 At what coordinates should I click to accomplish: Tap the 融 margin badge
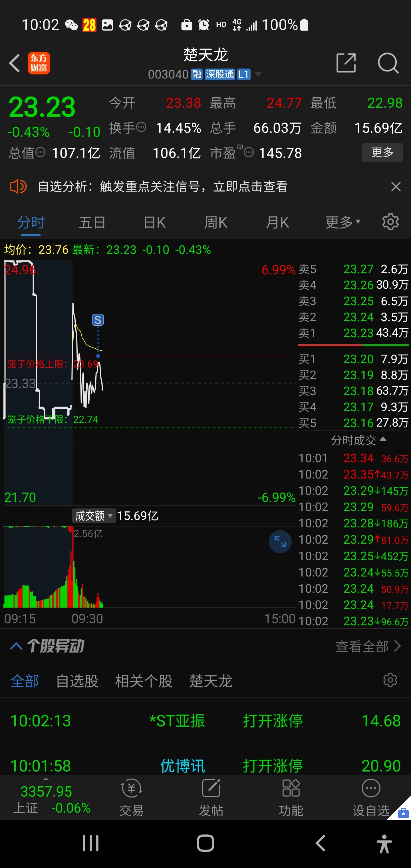[x=197, y=74]
